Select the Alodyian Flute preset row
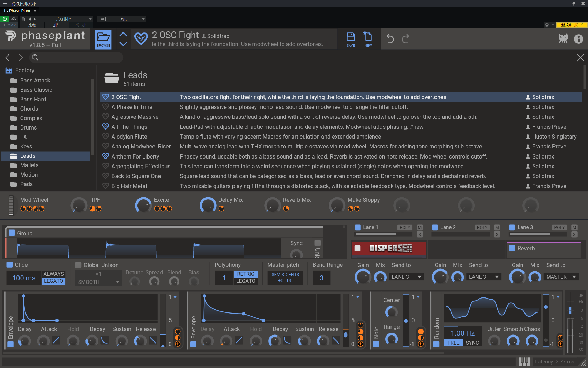This screenshot has width=588, height=368. tap(341, 137)
